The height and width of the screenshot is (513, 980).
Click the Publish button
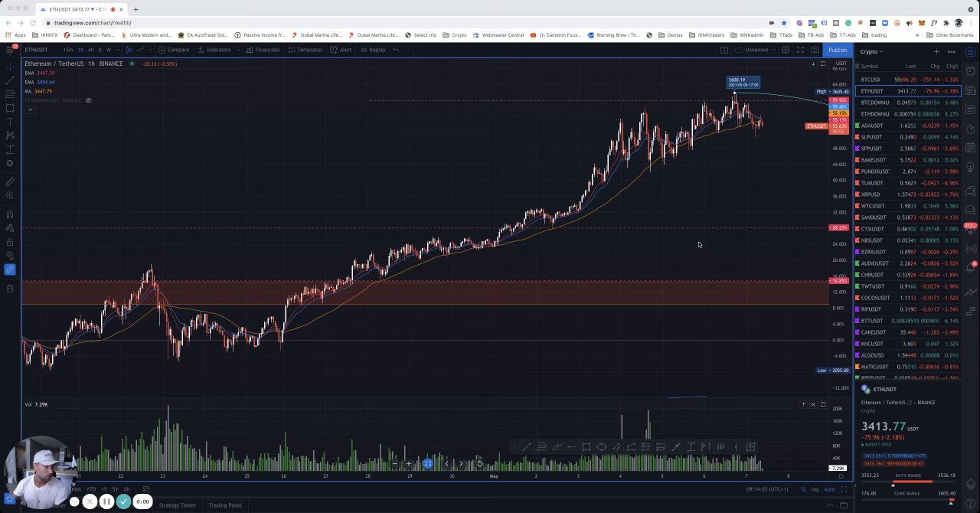(838, 50)
